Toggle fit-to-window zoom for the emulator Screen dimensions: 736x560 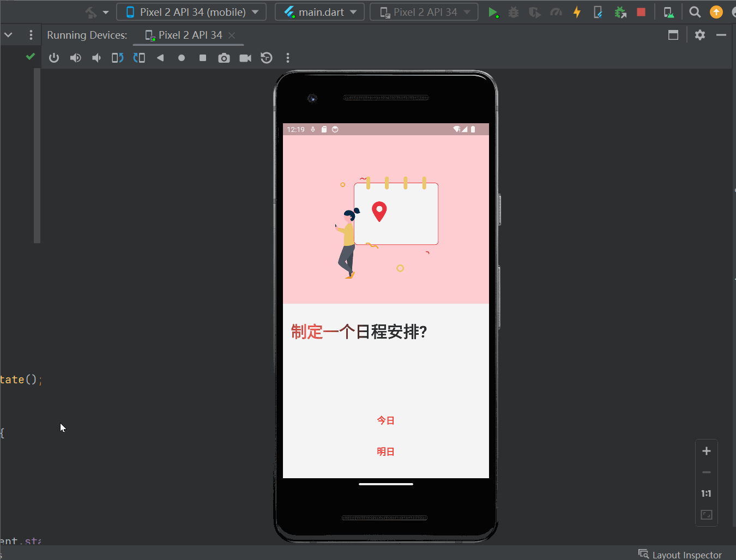pyautogui.click(x=706, y=514)
